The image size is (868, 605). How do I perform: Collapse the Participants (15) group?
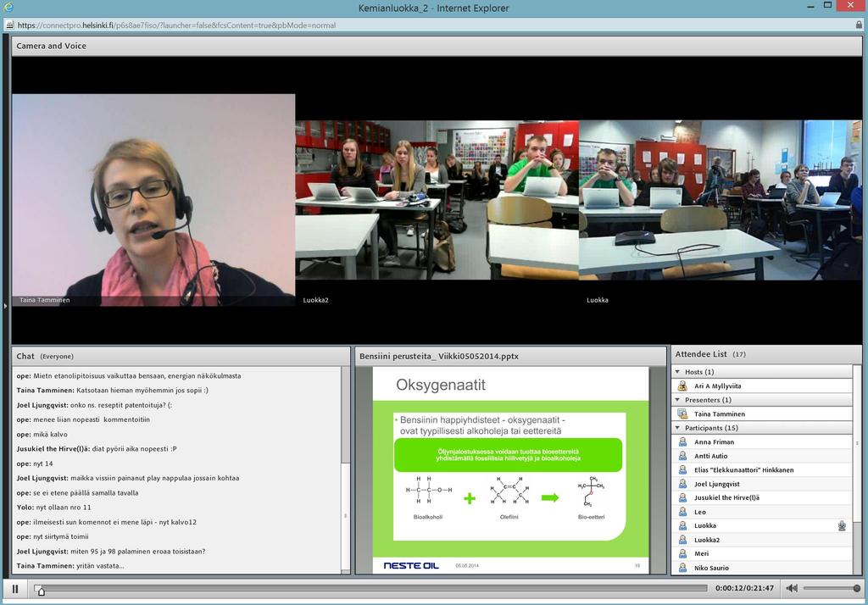677,428
